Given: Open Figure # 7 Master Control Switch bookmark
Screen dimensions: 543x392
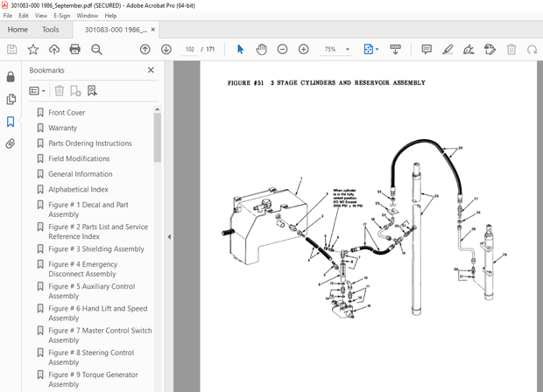Looking at the screenshot, I should click(x=100, y=335).
